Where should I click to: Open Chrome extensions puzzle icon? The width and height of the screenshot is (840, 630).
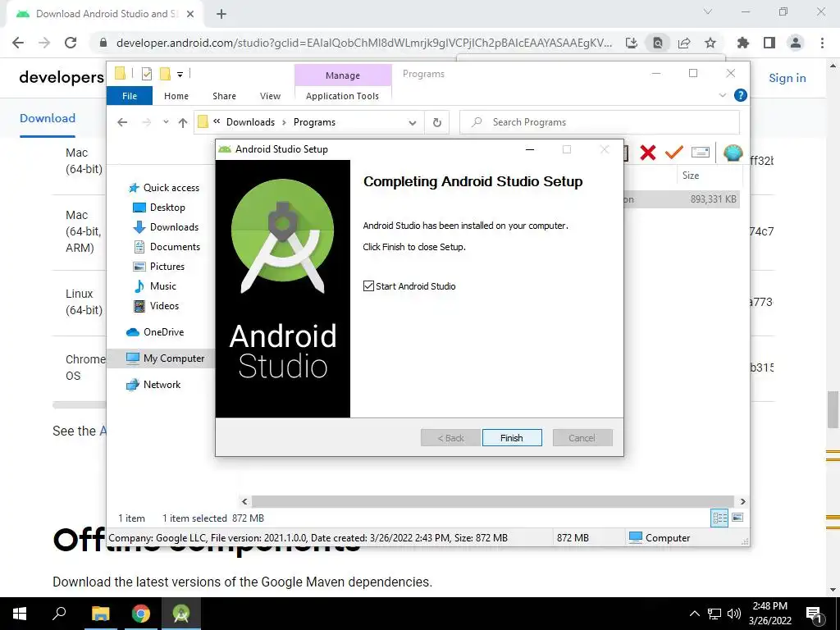(743, 43)
